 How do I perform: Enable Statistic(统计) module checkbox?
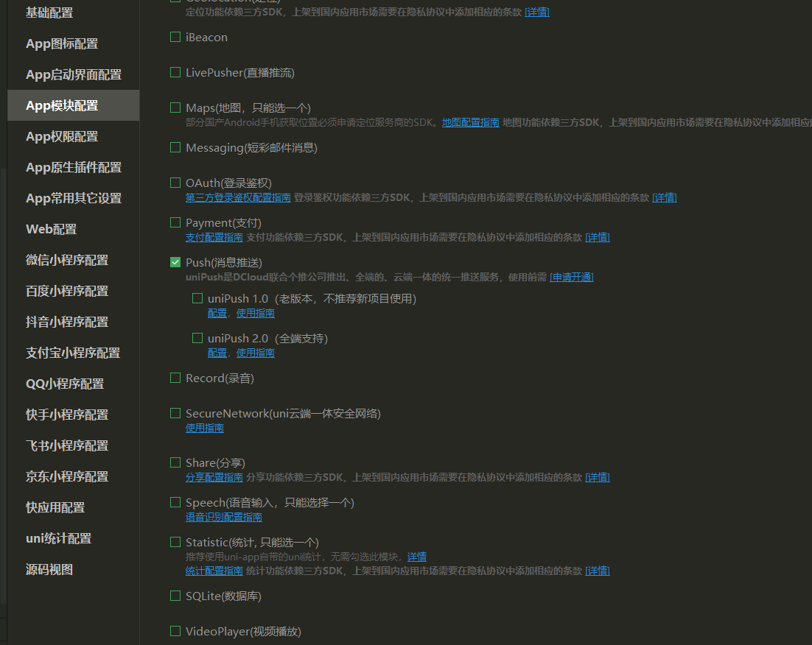pos(175,542)
